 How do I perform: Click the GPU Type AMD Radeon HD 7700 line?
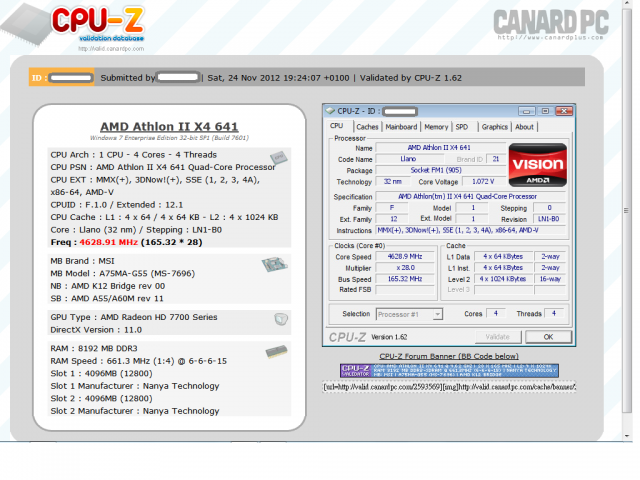pyautogui.click(x=134, y=317)
